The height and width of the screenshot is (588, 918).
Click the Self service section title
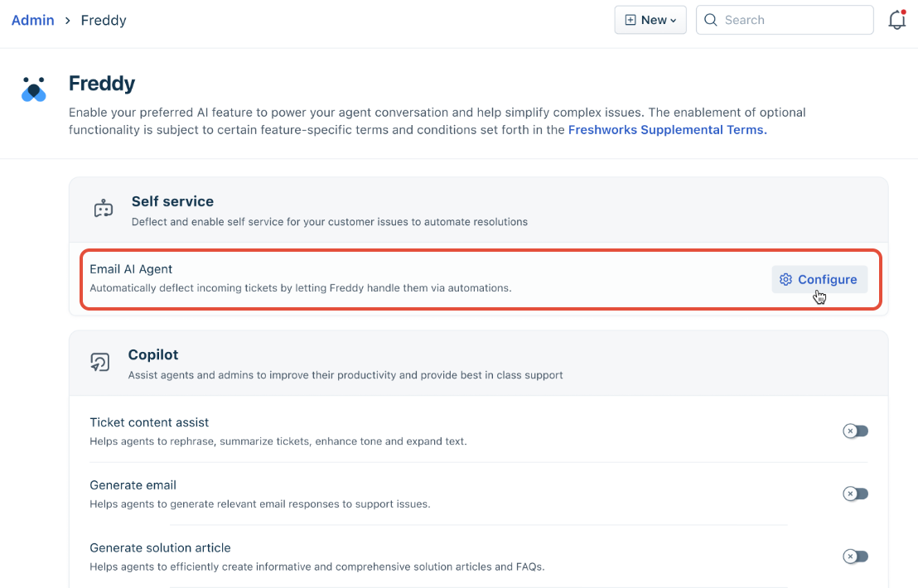click(172, 201)
